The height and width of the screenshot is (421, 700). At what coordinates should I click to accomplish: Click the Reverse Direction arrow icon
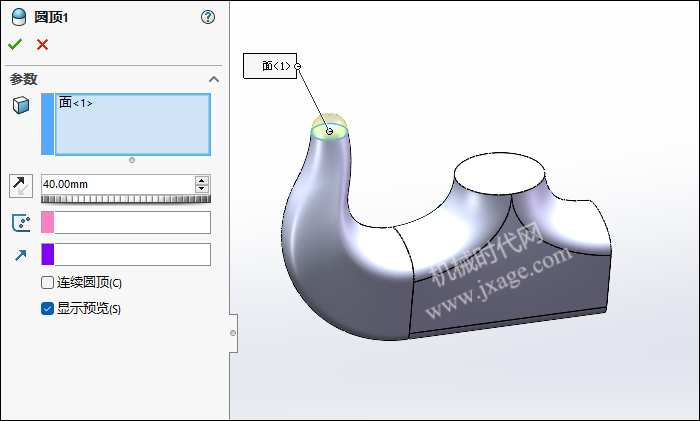(21, 185)
